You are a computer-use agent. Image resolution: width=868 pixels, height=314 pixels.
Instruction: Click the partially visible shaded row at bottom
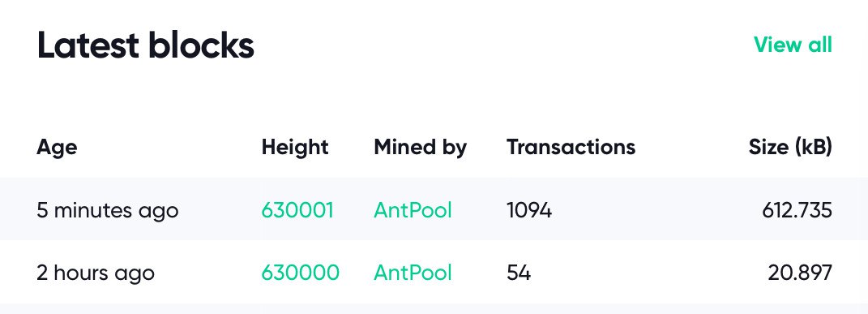pyautogui.click(x=434, y=309)
